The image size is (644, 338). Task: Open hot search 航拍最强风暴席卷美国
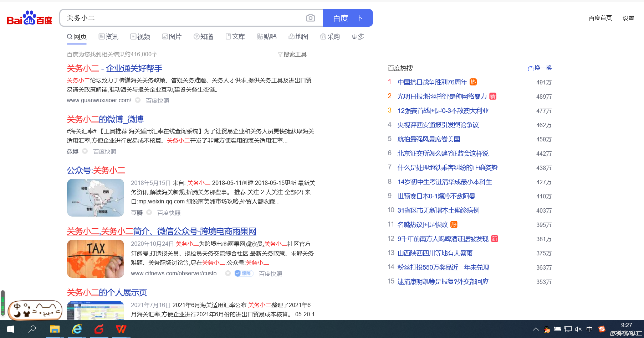coord(429,139)
